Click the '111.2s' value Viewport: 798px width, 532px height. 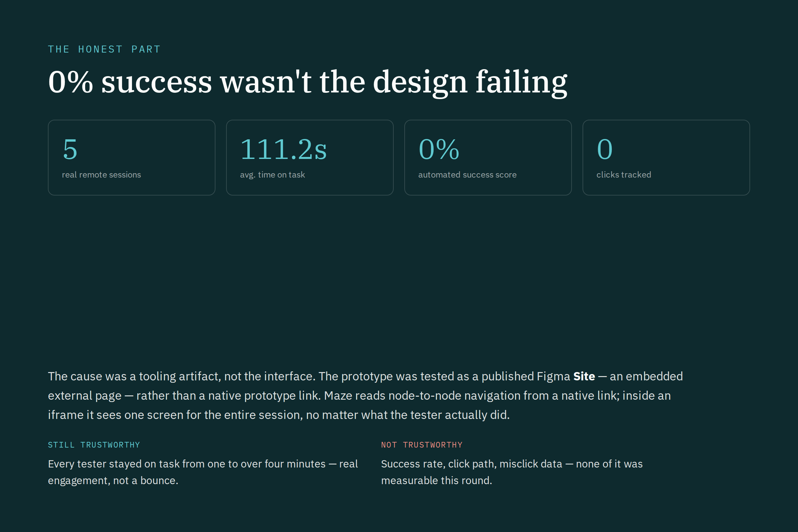point(283,149)
